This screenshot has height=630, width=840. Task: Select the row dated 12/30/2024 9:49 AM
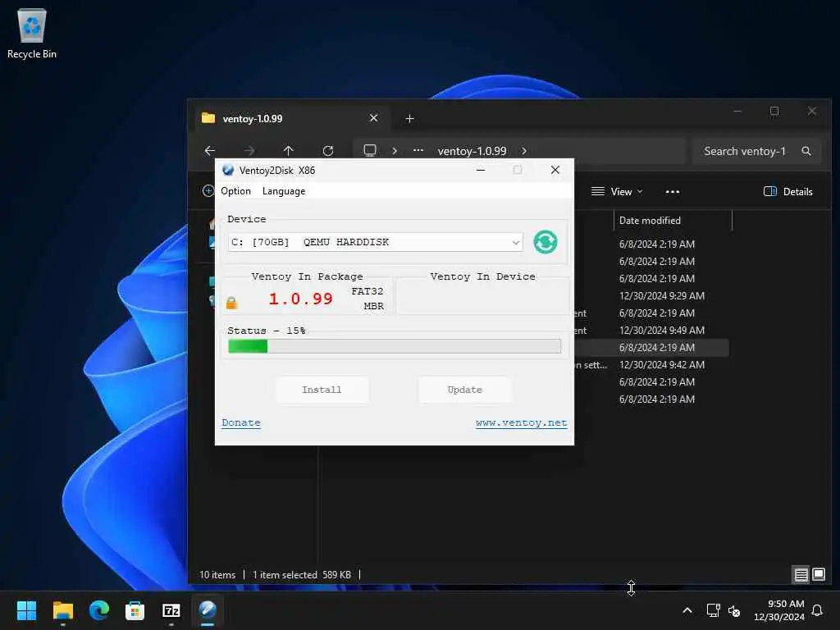[662, 330]
